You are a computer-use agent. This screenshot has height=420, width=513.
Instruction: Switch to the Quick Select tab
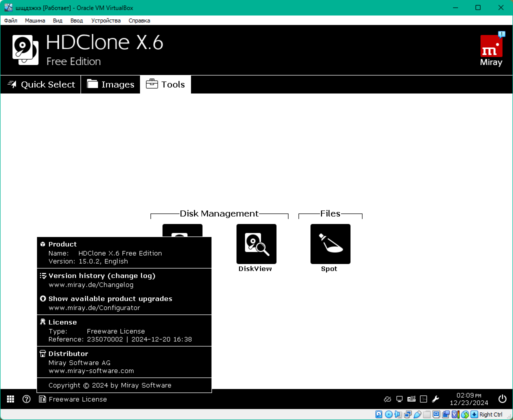coord(40,84)
